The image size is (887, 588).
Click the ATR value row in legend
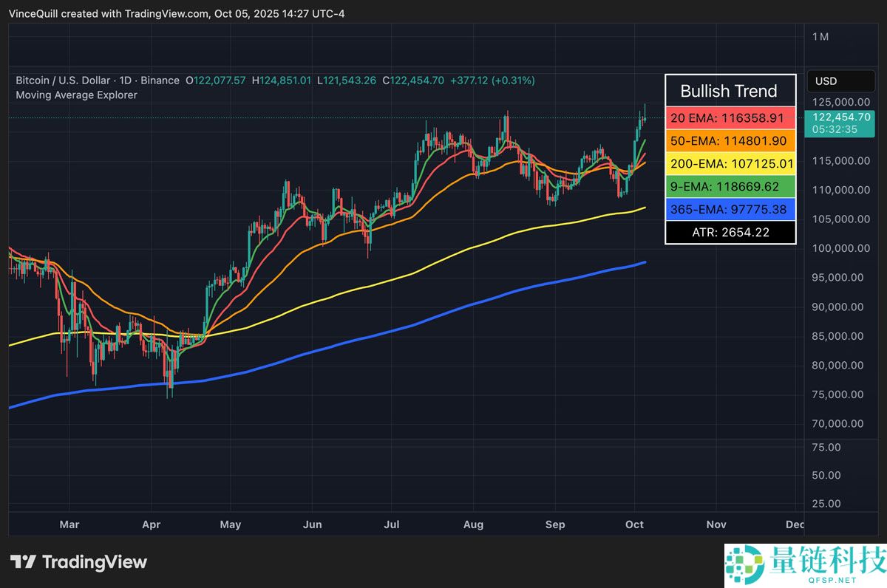point(730,232)
